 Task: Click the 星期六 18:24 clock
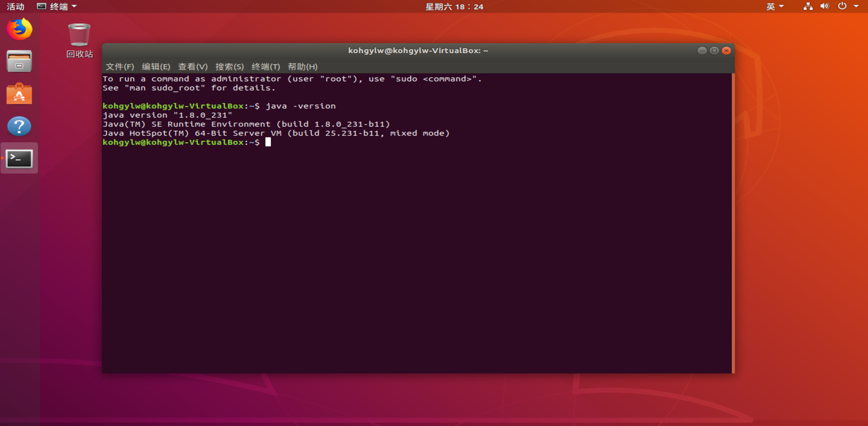tap(454, 6)
